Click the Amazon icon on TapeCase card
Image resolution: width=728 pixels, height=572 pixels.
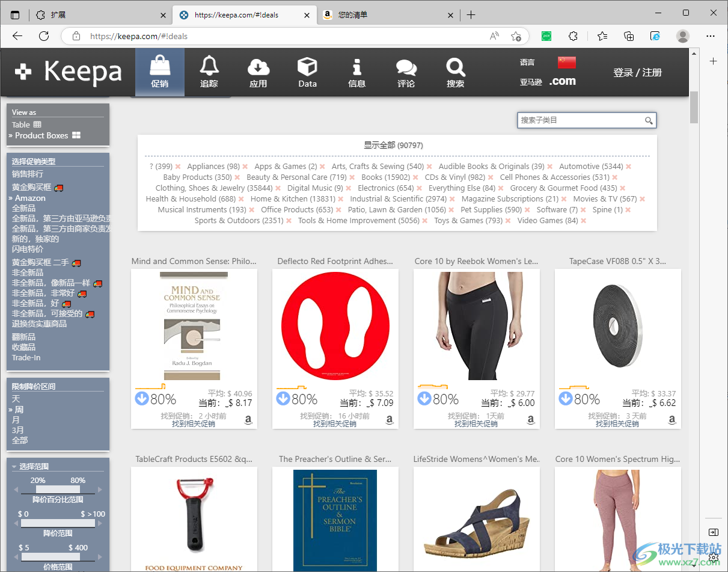[671, 420]
